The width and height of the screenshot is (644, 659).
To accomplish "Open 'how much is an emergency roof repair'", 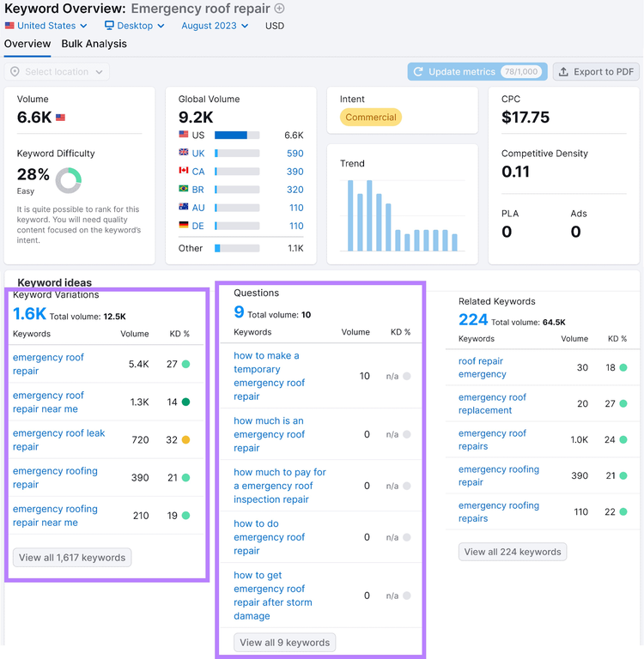I will (270, 434).
